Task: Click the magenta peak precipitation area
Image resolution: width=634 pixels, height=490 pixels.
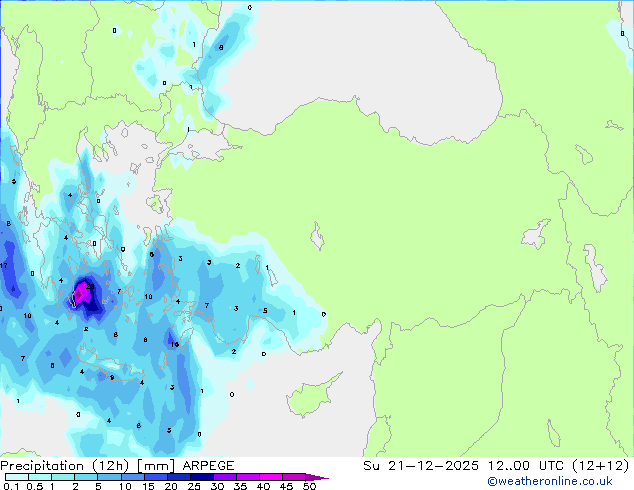Action: [x=82, y=293]
